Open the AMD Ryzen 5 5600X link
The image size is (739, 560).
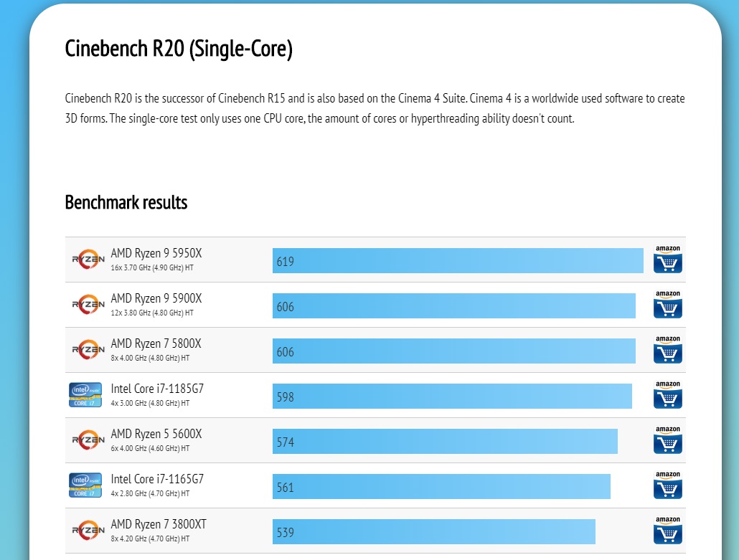pos(156,435)
